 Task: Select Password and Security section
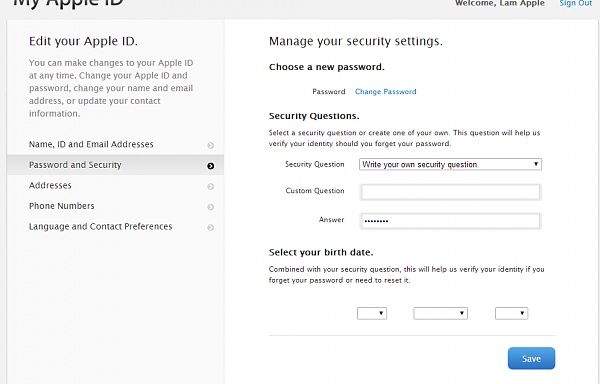(115, 165)
